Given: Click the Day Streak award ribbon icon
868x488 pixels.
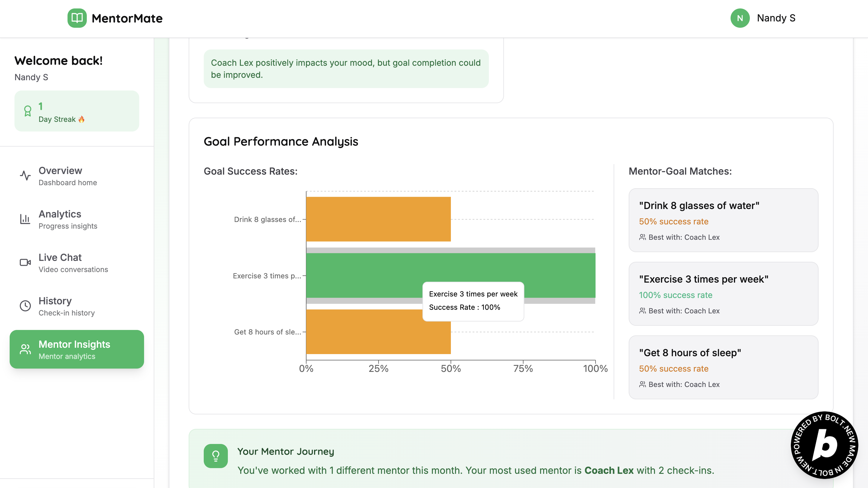Looking at the screenshot, I should coord(28,111).
